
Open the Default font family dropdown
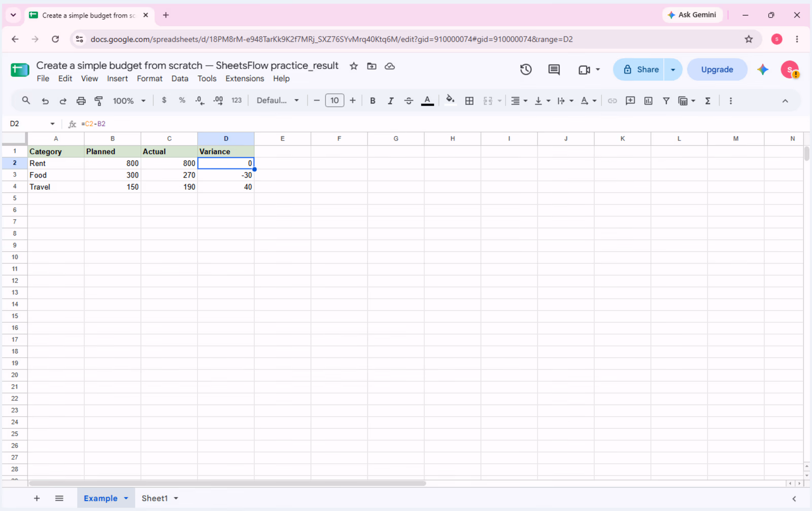point(278,100)
